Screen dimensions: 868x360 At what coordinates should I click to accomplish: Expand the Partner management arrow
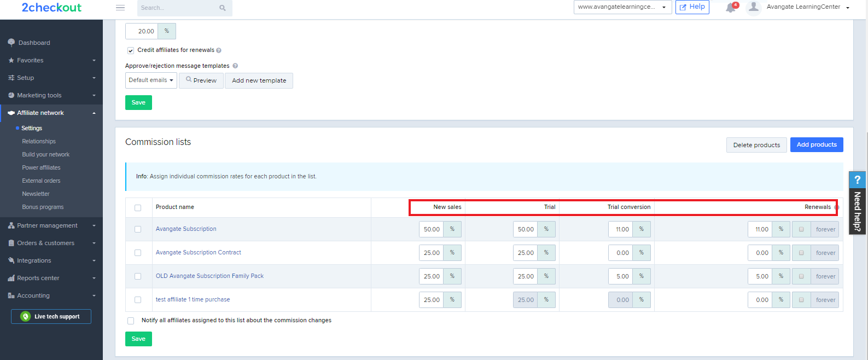pyautogui.click(x=94, y=226)
